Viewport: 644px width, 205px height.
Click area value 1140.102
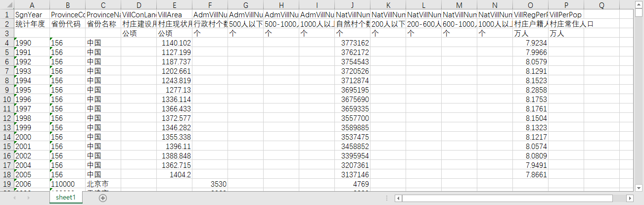174,43
